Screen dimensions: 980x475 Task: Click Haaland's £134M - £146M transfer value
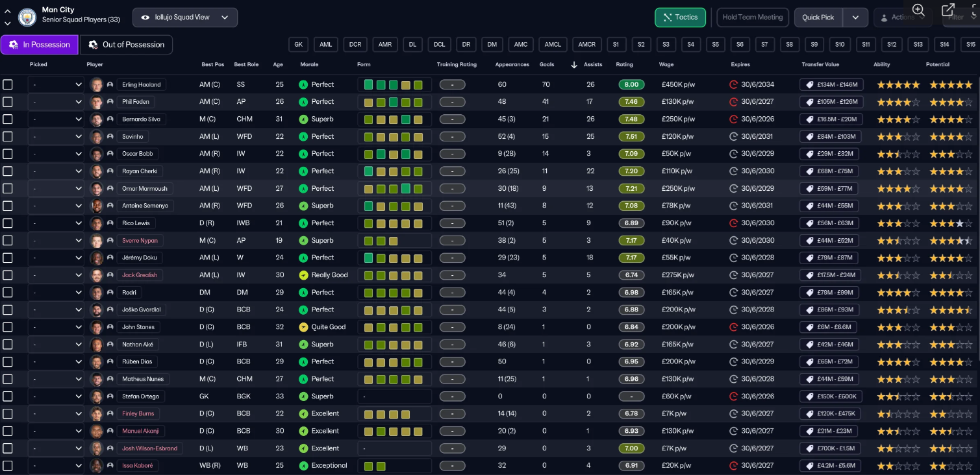[831, 85]
